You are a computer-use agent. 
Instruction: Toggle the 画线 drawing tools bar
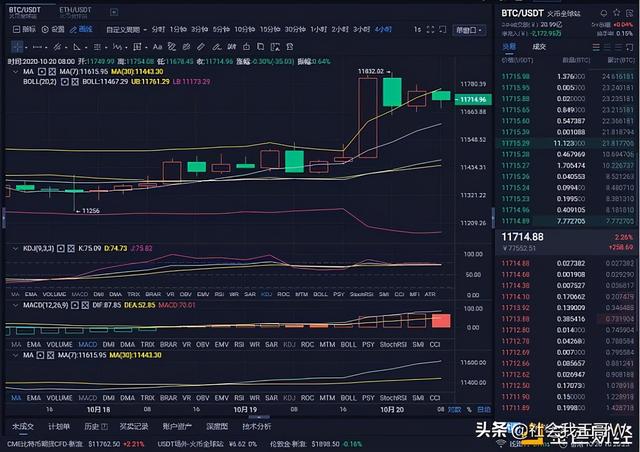coord(81,29)
